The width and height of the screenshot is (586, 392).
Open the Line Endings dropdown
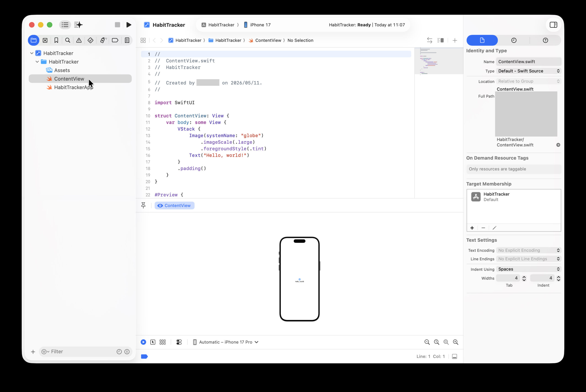pos(529,259)
